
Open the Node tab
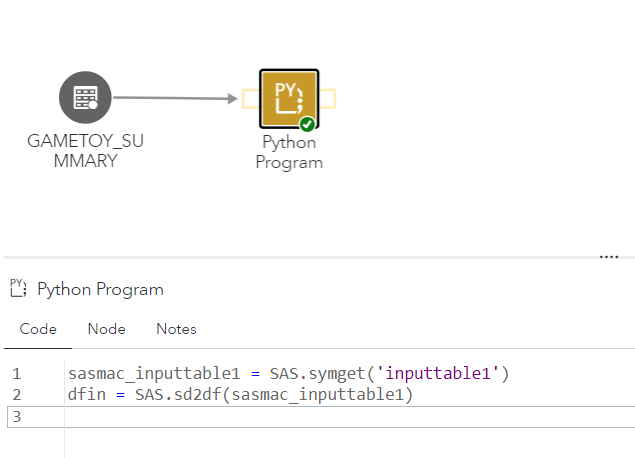[106, 329]
